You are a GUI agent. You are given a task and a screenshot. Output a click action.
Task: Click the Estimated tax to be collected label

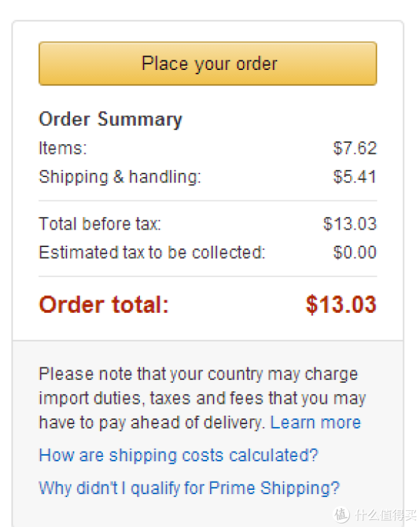(152, 253)
